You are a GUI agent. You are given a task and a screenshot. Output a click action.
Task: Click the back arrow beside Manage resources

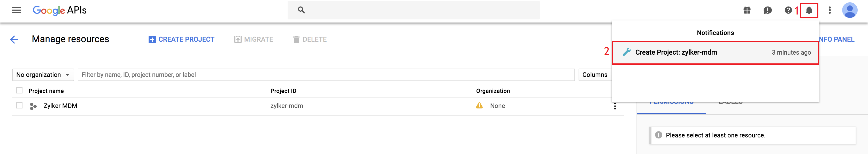14,40
